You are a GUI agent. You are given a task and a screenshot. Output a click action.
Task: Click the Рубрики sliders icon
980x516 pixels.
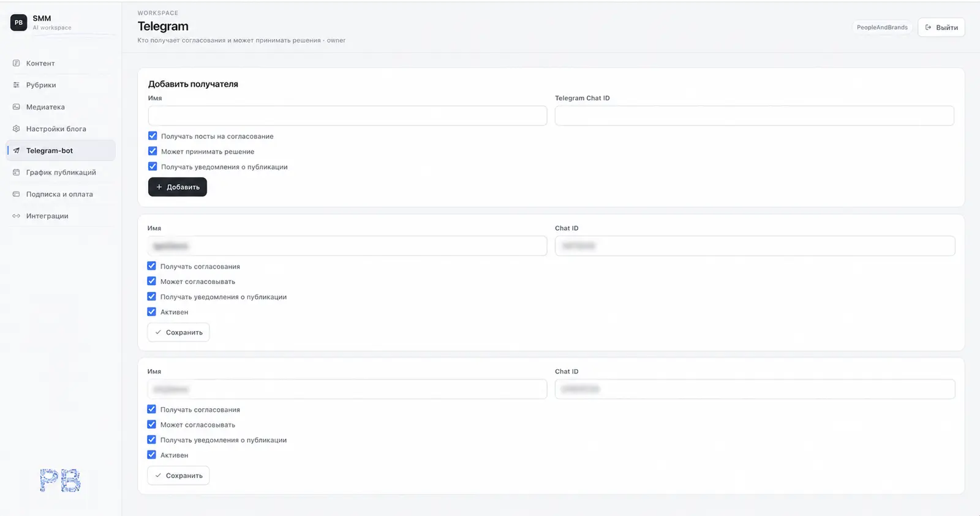(17, 85)
